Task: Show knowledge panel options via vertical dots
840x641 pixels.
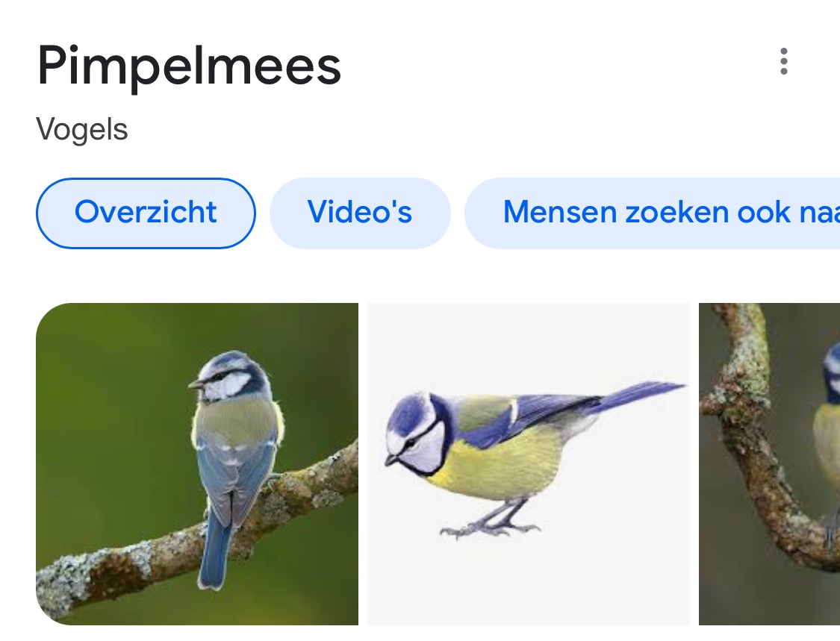Action: [784, 62]
